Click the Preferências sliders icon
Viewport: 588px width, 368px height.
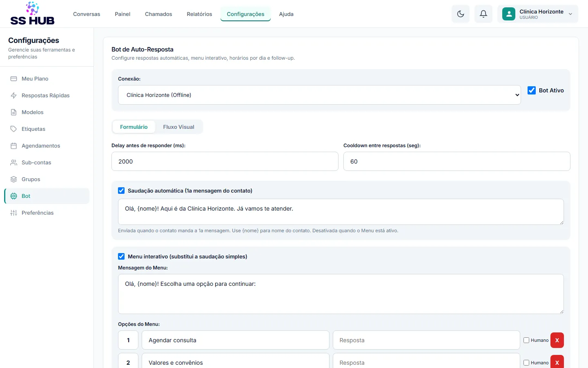pos(13,213)
